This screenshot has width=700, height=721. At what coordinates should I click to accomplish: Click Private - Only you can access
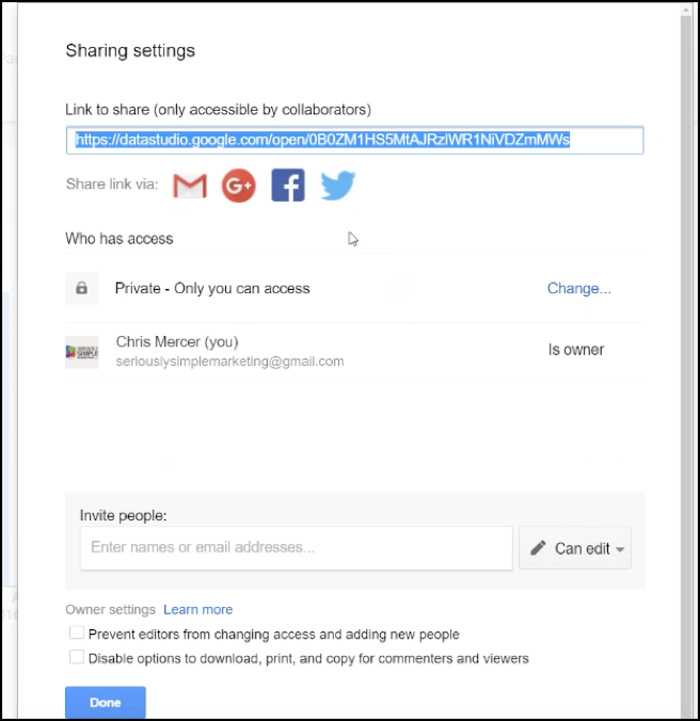pos(212,288)
